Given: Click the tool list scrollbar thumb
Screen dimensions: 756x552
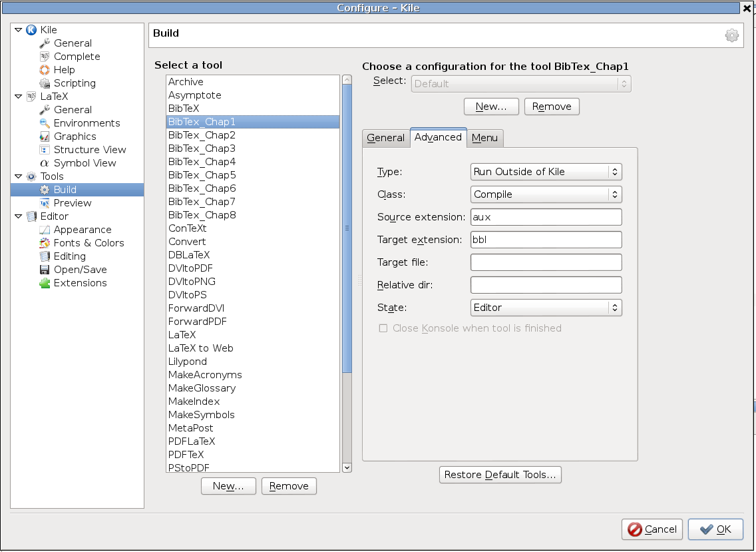Looking at the screenshot, I should pyautogui.click(x=347, y=228).
